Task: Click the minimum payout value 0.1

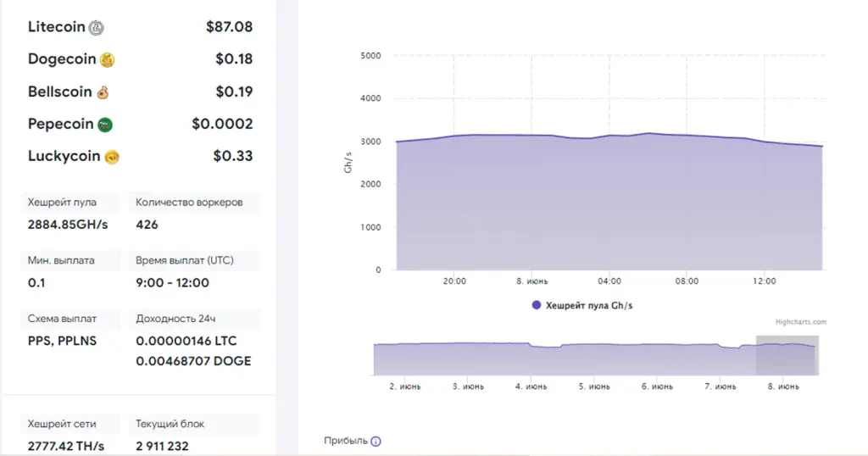Action: coord(36,283)
